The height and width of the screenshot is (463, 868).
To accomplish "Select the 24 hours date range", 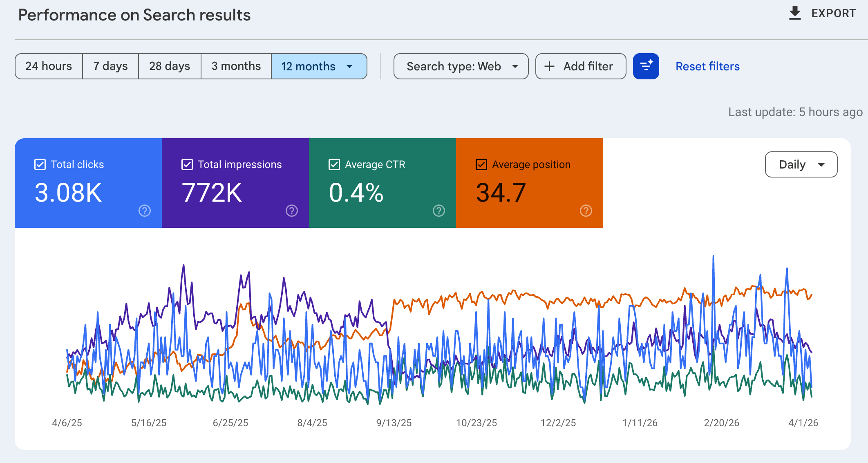I will coord(49,66).
